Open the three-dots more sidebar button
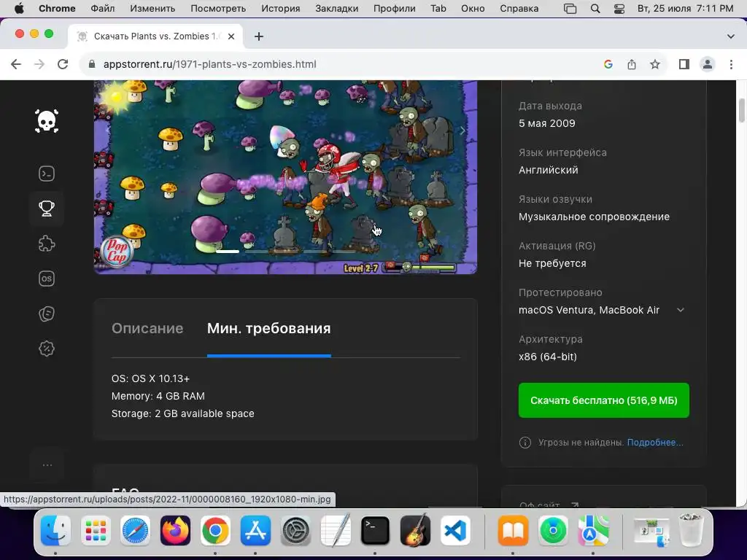Screen dimensions: 747x560 (47, 465)
